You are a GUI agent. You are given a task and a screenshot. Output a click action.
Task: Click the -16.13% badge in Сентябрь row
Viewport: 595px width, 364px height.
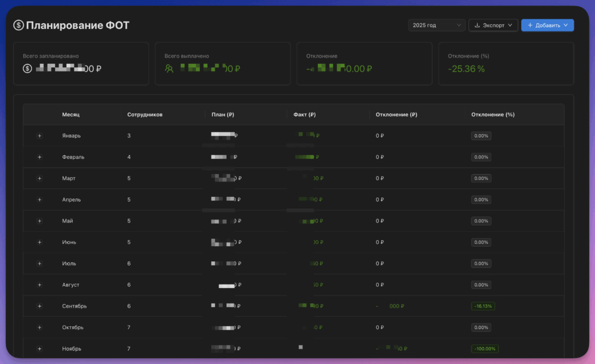point(483,306)
